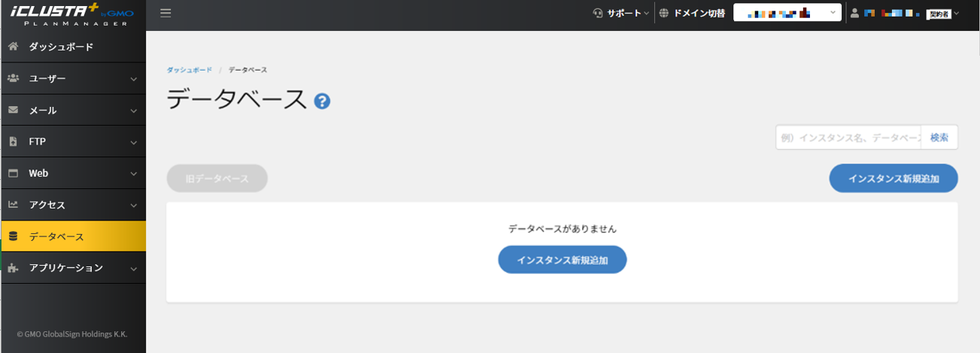Click the users group icon in sidebar

click(13, 78)
